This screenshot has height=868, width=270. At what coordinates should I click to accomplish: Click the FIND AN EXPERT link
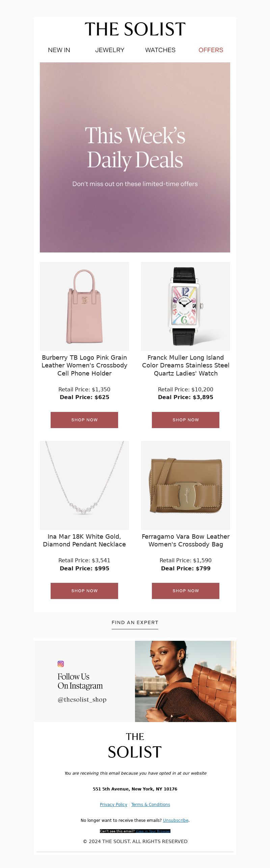(135, 623)
